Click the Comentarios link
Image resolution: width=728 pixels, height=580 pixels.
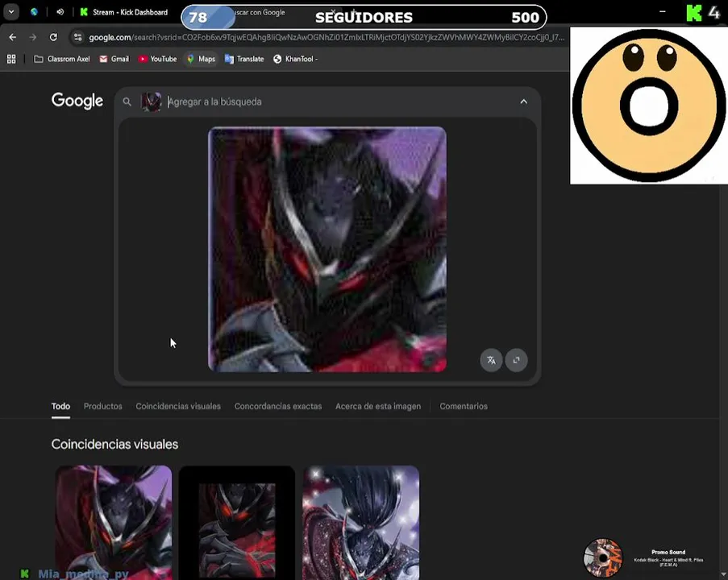464,407
